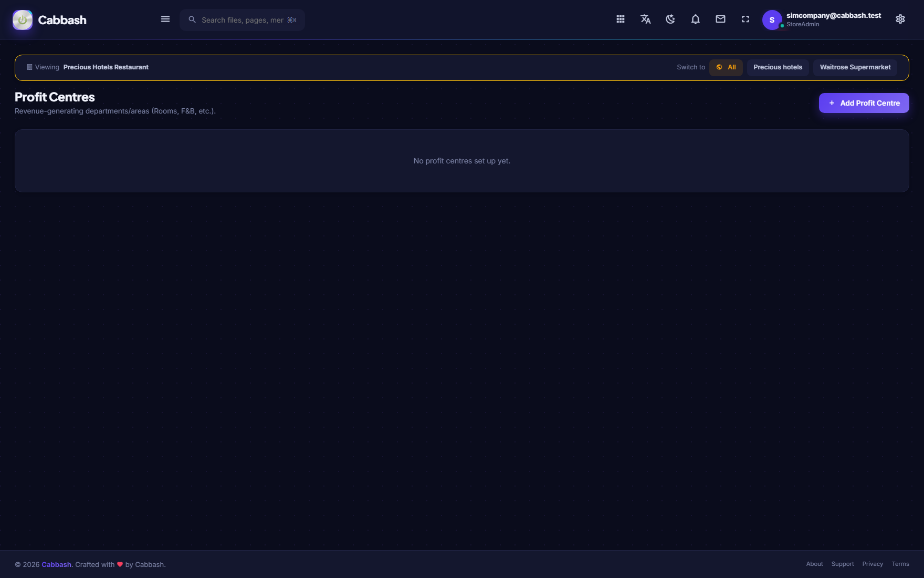The width and height of the screenshot is (924, 578).
Task: Open the Terms footer link
Action: pos(900,564)
